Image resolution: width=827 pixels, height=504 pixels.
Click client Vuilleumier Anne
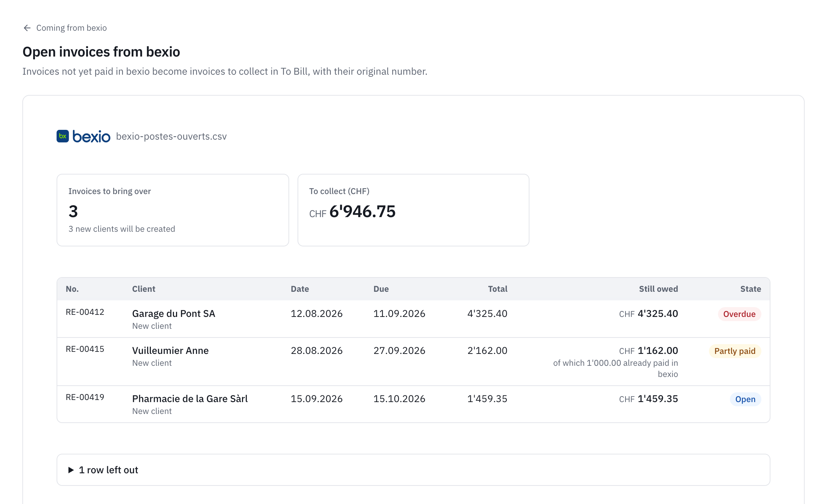coord(170,350)
